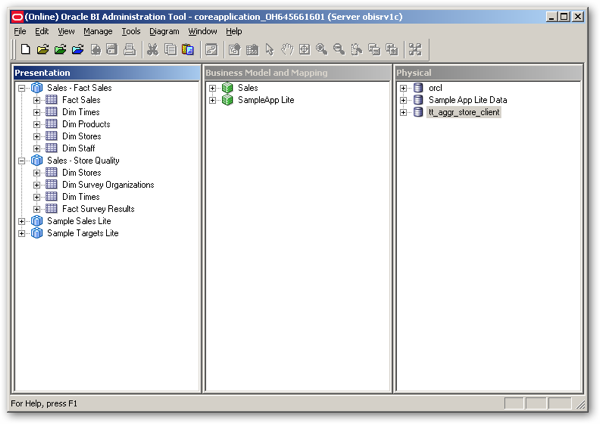
Task: Expand the tt_aggr_store_client database node
Action: 403,113
